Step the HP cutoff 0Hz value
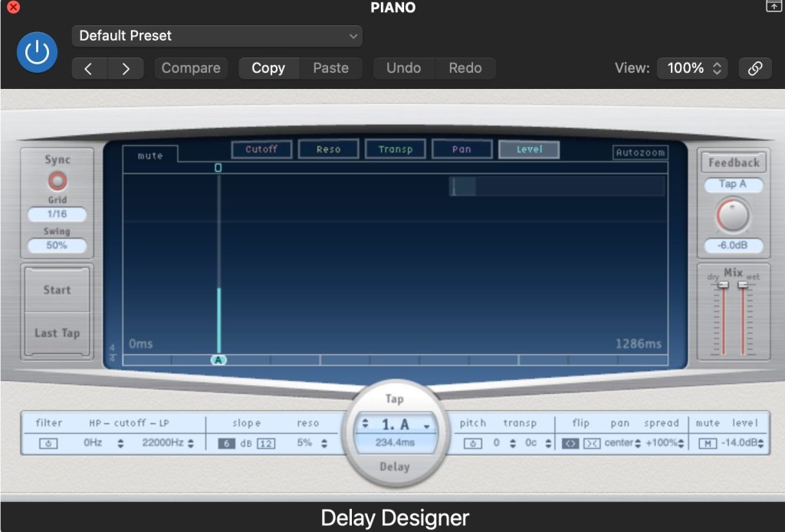The height and width of the screenshot is (532, 785). [x=120, y=443]
